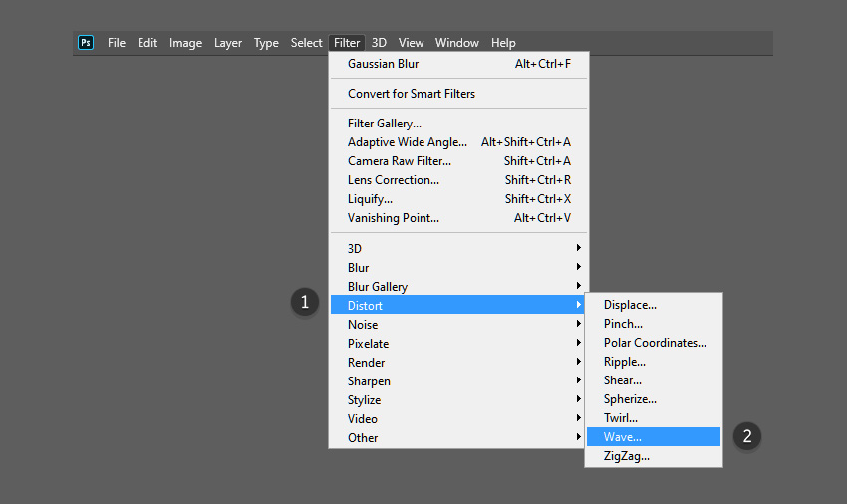Screen dimensions: 847x504
Task: Open the File menu
Action: point(117,43)
